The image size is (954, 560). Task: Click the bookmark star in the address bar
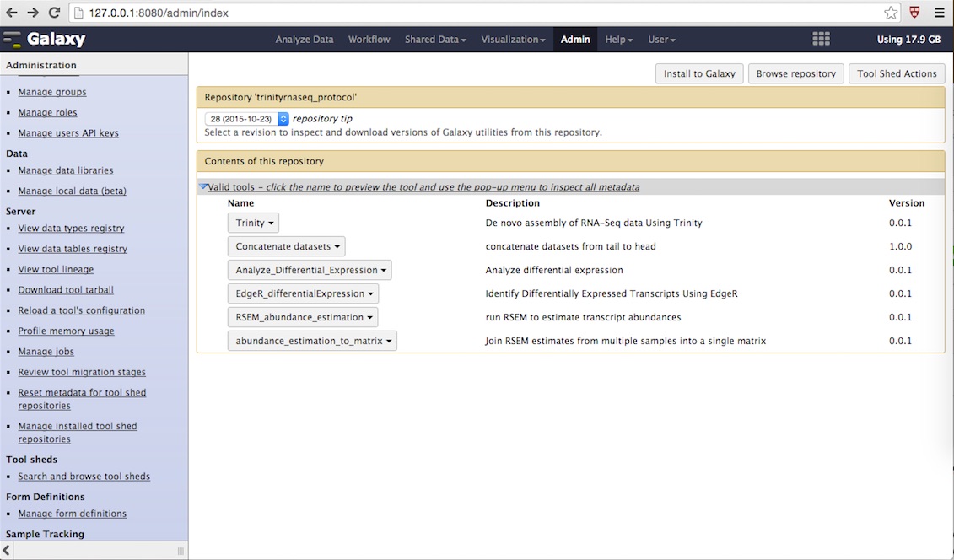click(890, 13)
